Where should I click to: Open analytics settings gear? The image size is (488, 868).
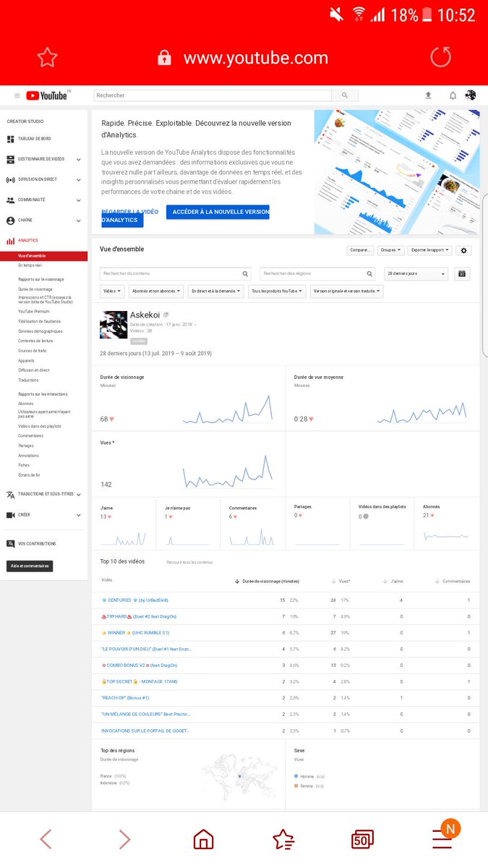(x=464, y=250)
